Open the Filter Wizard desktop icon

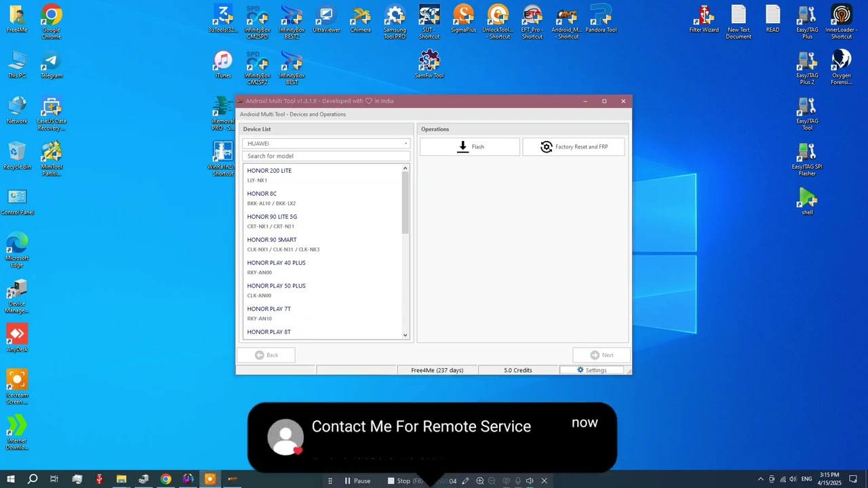(x=704, y=20)
